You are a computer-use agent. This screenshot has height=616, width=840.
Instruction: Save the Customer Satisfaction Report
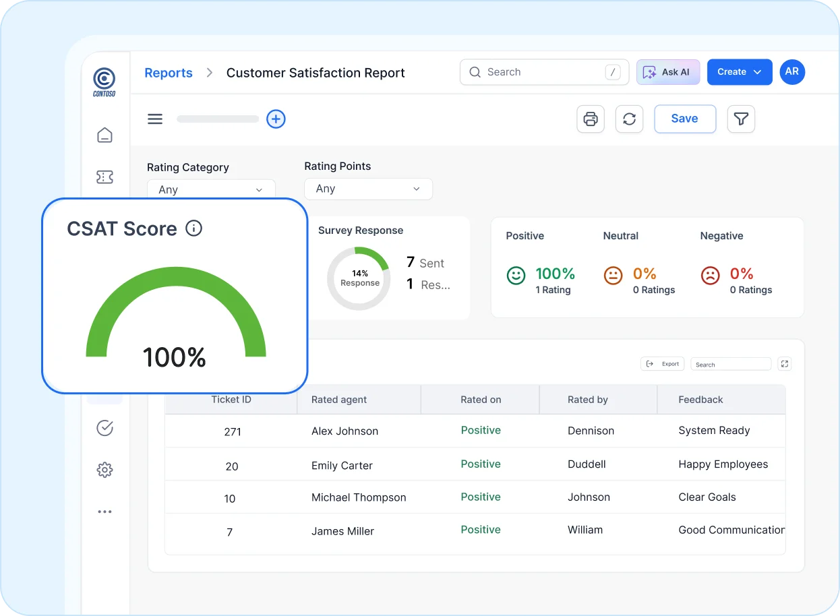pos(685,119)
